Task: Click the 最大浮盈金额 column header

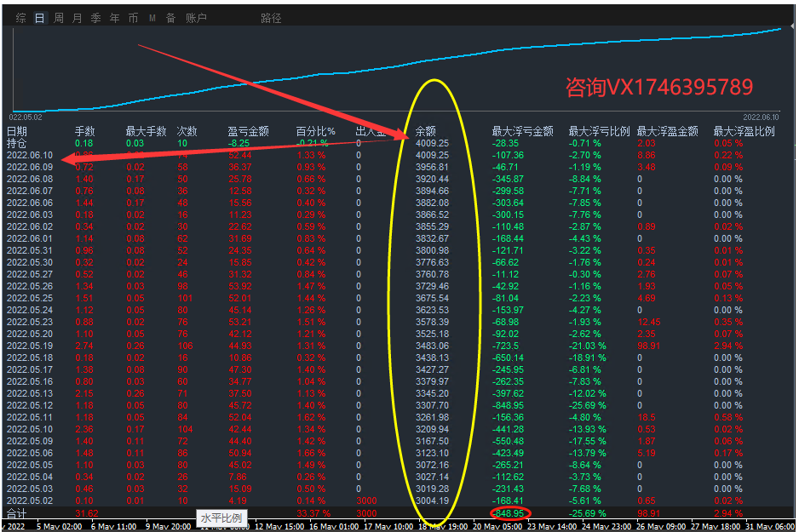Action: (x=668, y=131)
